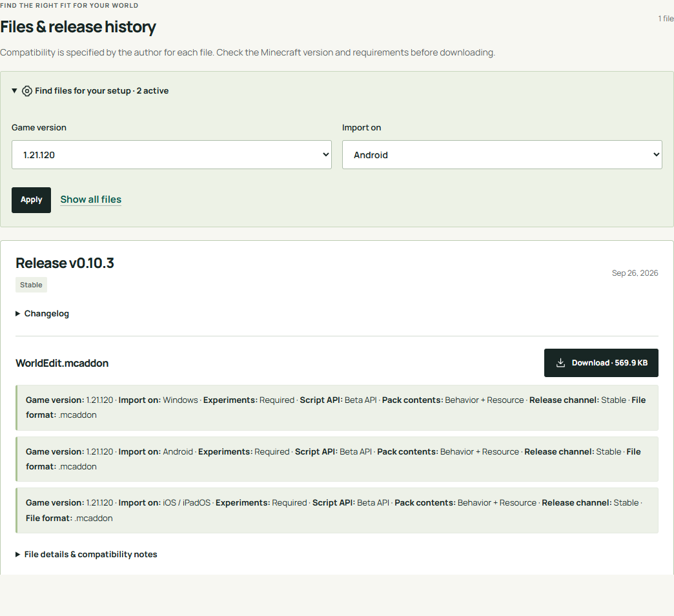This screenshot has height=616, width=674.
Task: Click the 1 file count label
Action: click(666, 19)
